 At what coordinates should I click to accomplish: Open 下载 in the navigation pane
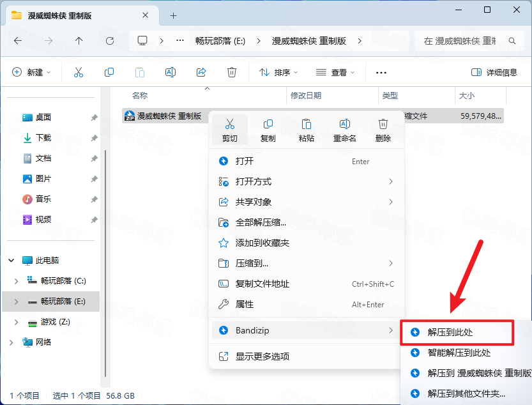43,138
